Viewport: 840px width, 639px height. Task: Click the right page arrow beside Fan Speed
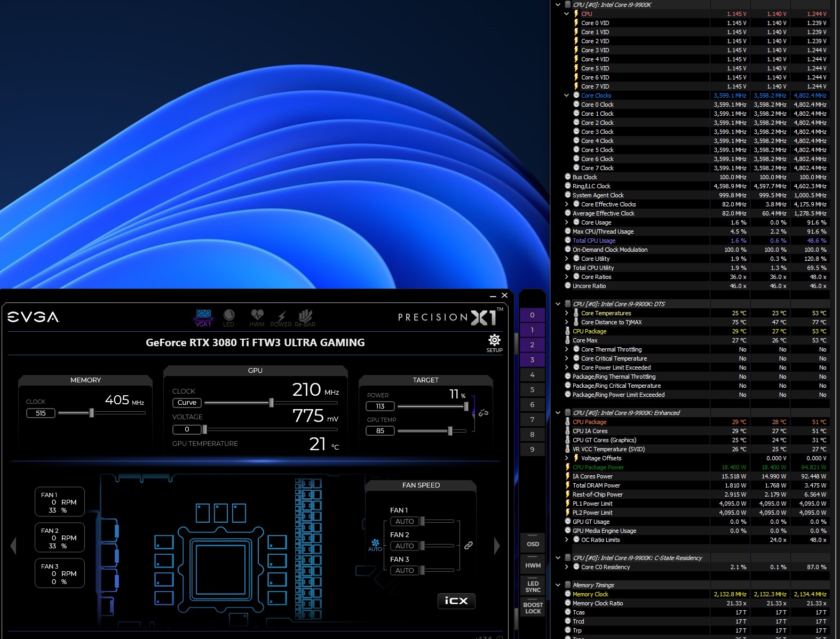pos(497,545)
